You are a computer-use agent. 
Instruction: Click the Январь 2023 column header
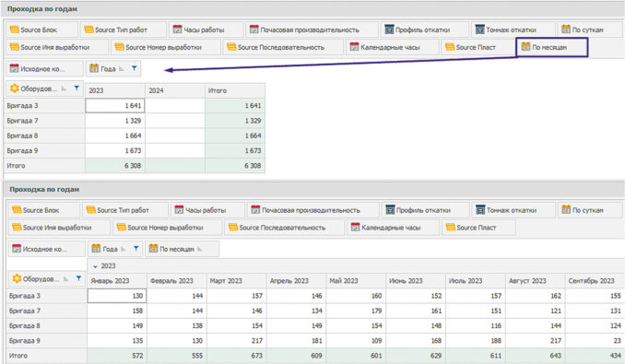(117, 281)
